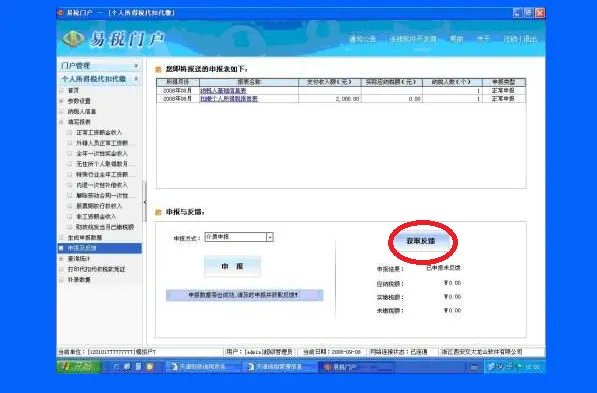This screenshot has height=393, width=597.
Task: Open 纳税人信息 in the sidebar
Action: click(82, 112)
